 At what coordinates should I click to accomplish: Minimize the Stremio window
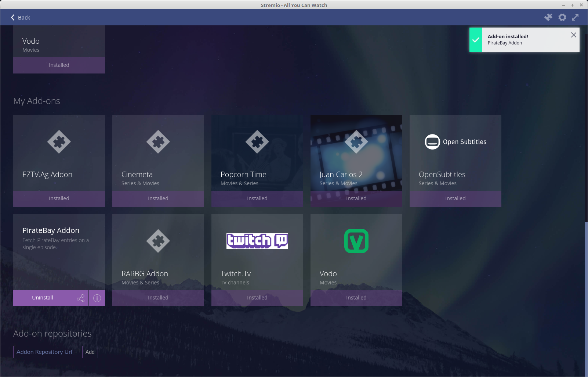pos(564,5)
